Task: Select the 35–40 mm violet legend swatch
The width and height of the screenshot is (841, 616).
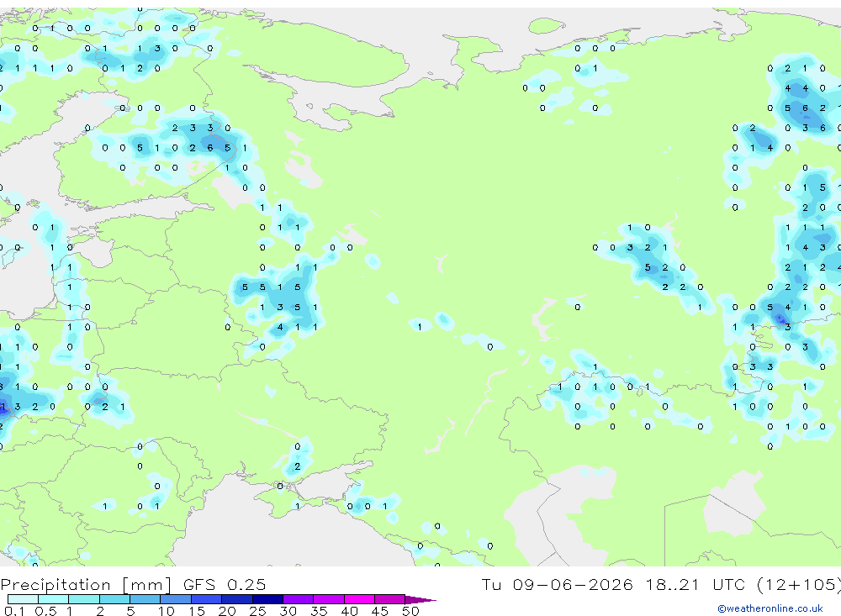Action: pos(329,599)
